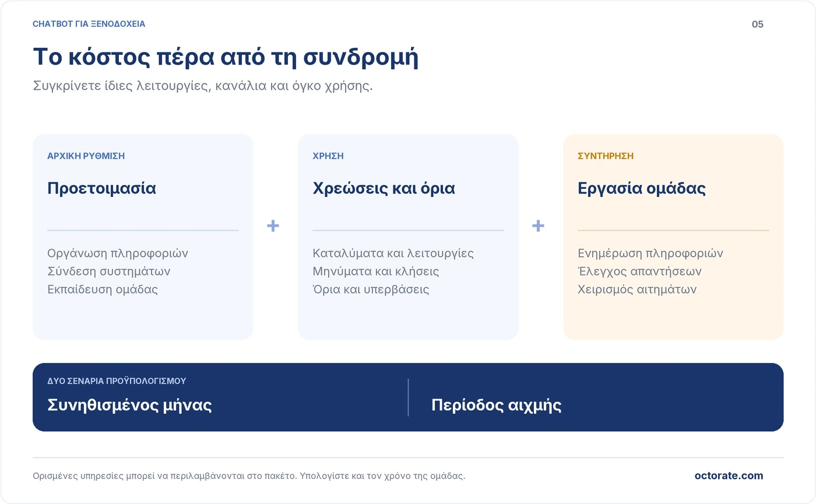Click 'Περίοδος αιχμής' in the dark banner
Viewport: 816px width, 504px height.
coord(496,406)
